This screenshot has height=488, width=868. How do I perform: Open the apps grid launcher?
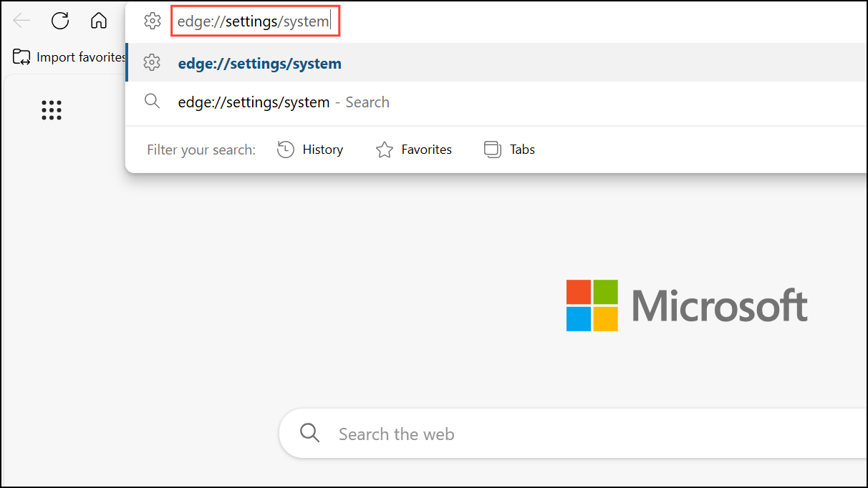[x=52, y=109]
